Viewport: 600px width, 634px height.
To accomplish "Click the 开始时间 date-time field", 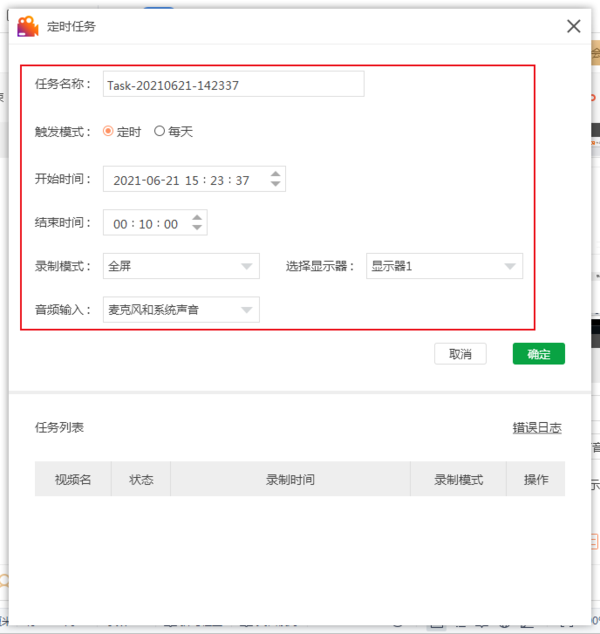I will coord(185,181).
